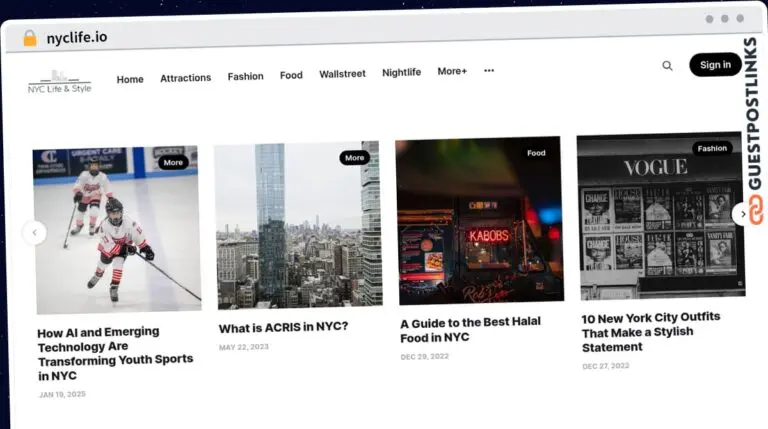Open the three-dots overflow menu
This screenshot has width=768, height=429.
pos(489,71)
